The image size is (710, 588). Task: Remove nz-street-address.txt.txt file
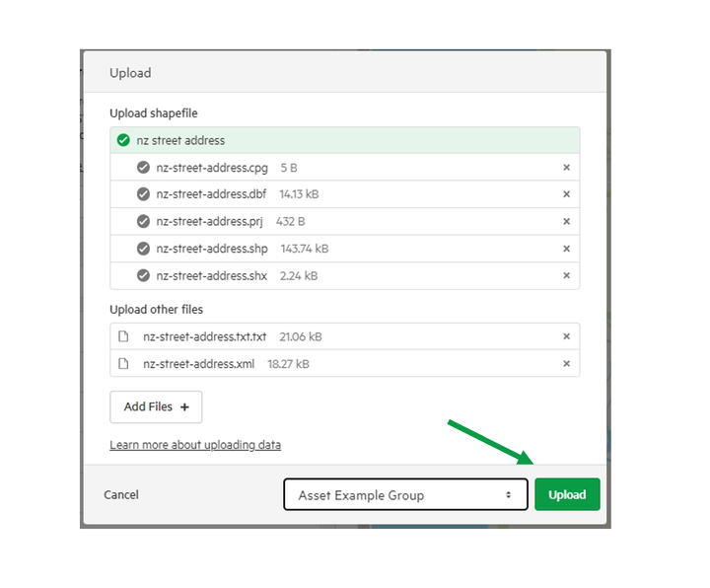566,336
